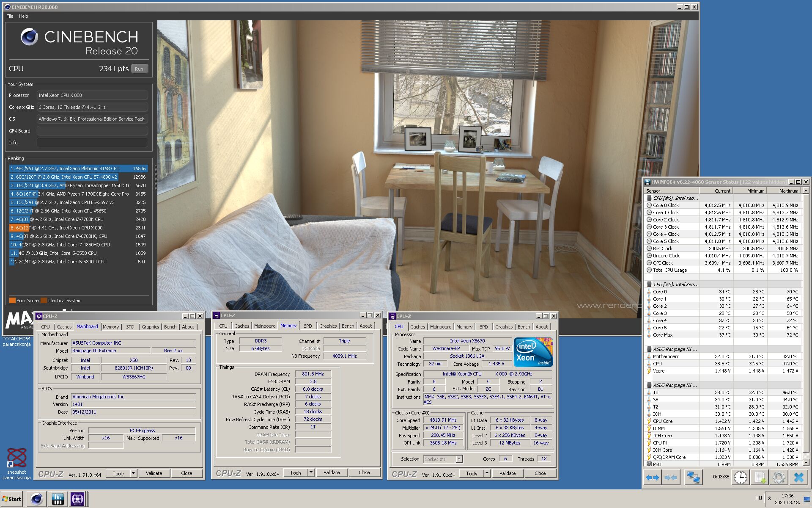812x508 pixels.
Task: Open Cinebench from the taskbar icon
Action: 37,499
